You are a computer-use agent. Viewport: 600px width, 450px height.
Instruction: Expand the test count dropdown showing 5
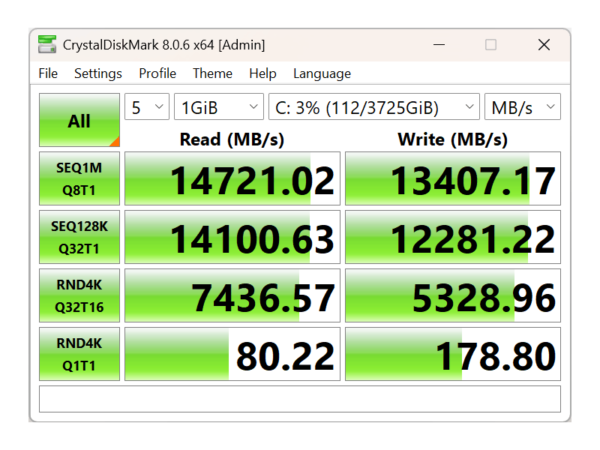click(x=146, y=107)
